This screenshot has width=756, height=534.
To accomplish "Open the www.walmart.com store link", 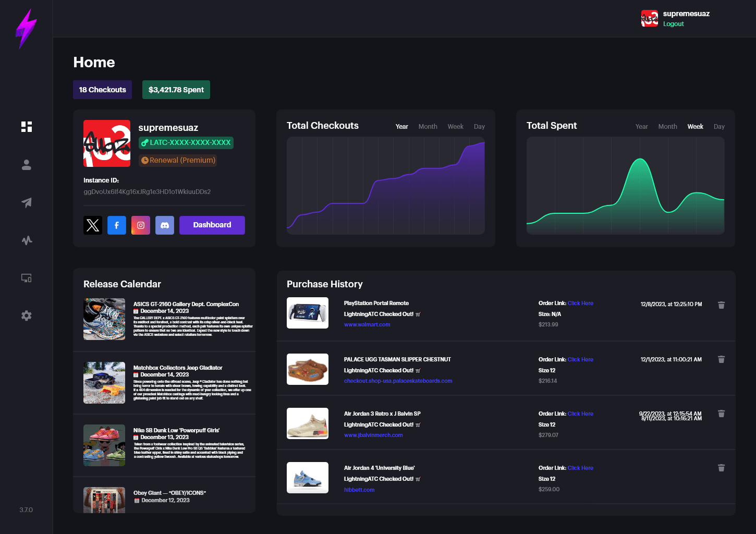I will point(367,324).
